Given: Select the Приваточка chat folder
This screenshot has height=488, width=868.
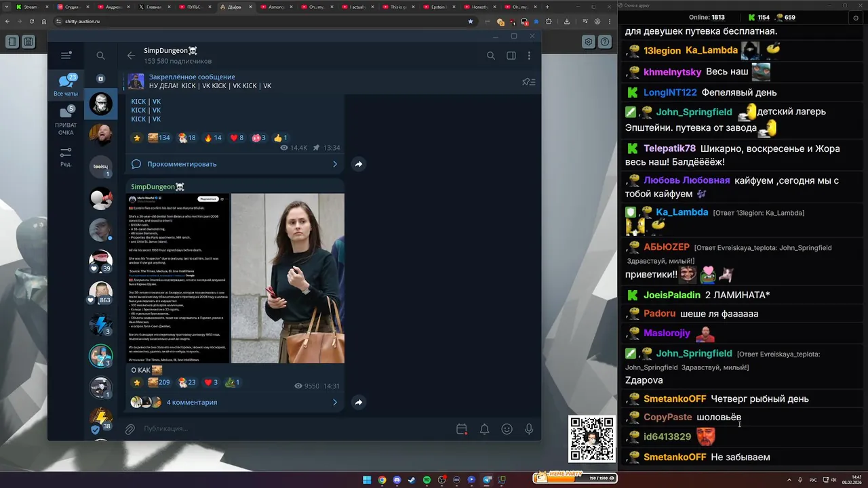Looking at the screenshot, I should click(66, 120).
